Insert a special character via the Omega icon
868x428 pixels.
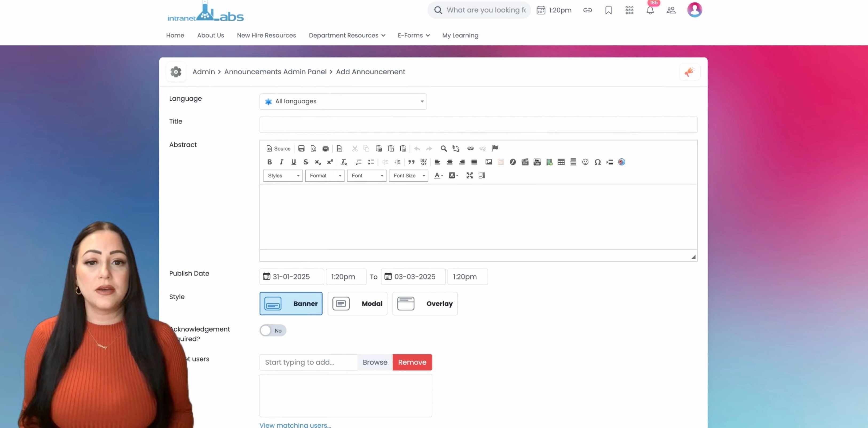[x=597, y=162]
